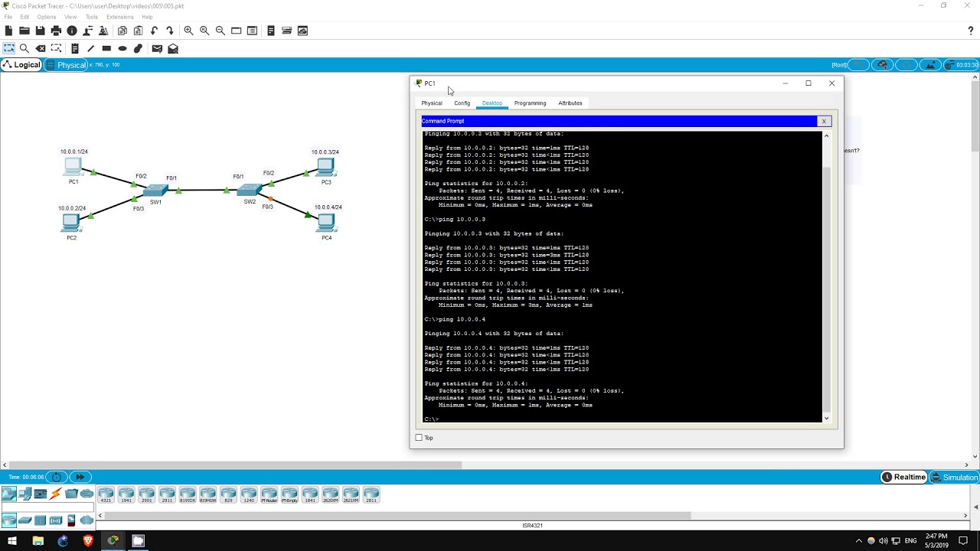Image resolution: width=980 pixels, height=551 pixels.
Task: Select the Draw Ellipse tool
Action: (x=122, y=48)
